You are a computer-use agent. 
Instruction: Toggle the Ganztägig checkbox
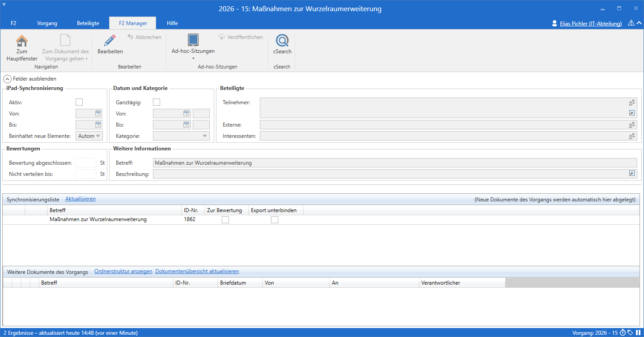(x=157, y=102)
